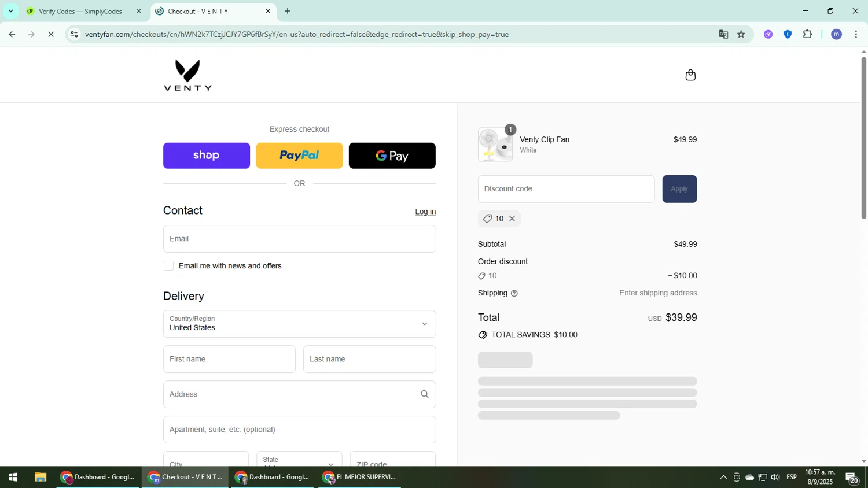Click the Venty Clip Fan thumbnail
The image size is (868, 488).
click(x=495, y=145)
